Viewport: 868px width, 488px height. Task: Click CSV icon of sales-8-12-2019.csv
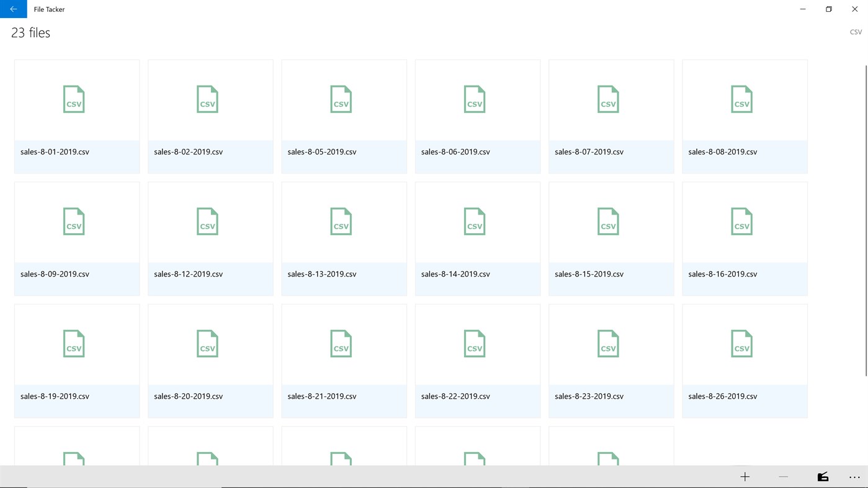point(207,221)
